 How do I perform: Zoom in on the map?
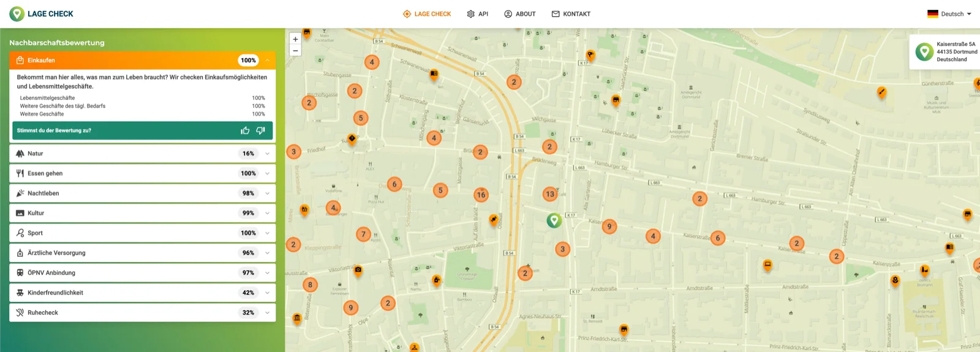coord(295,39)
